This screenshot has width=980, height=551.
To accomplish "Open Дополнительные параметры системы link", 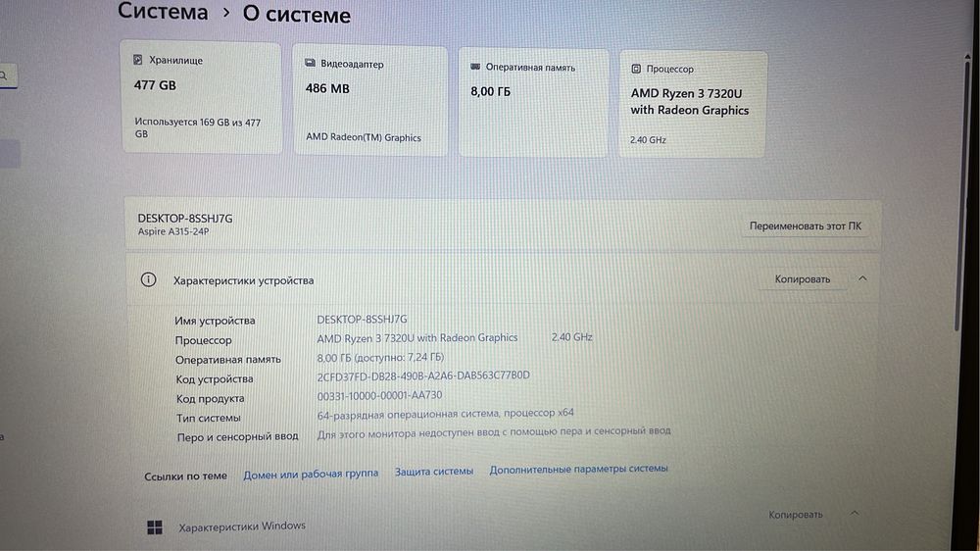I will (579, 469).
